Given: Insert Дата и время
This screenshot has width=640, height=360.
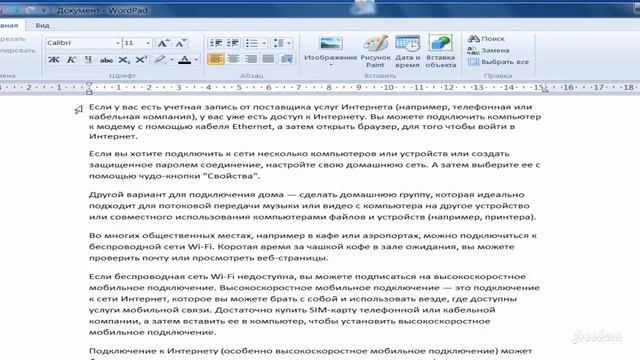Looking at the screenshot, I should coord(407,51).
